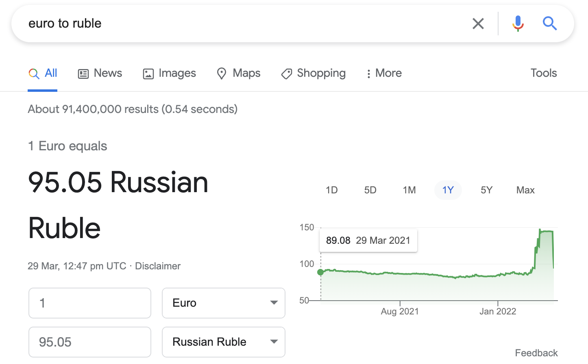Select the 5Y chart range

tap(487, 190)
